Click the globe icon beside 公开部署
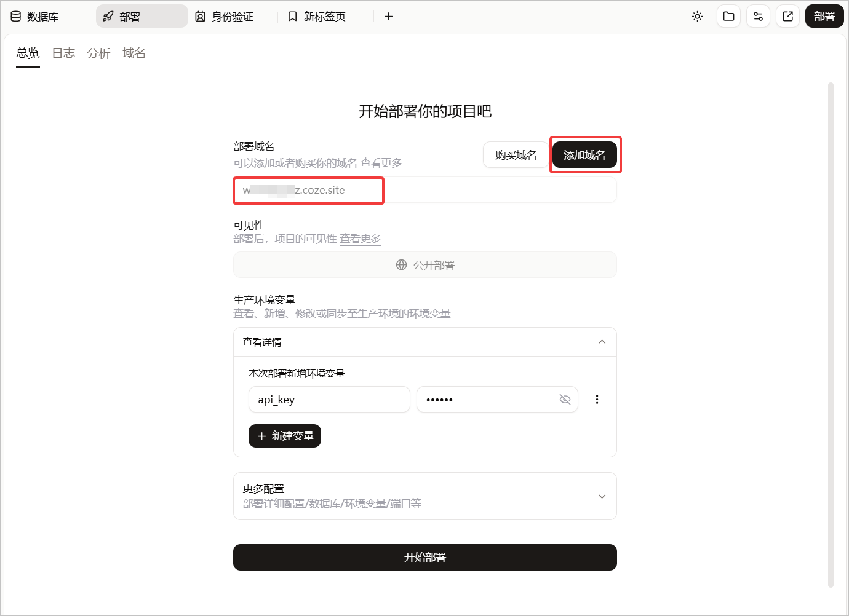 [401, 265]
